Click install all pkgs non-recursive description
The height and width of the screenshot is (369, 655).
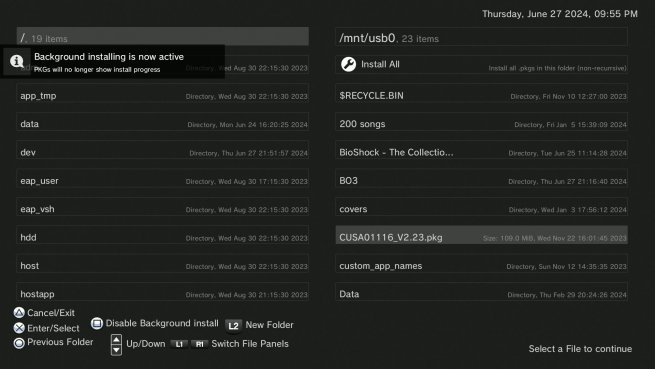coord(557,68)
